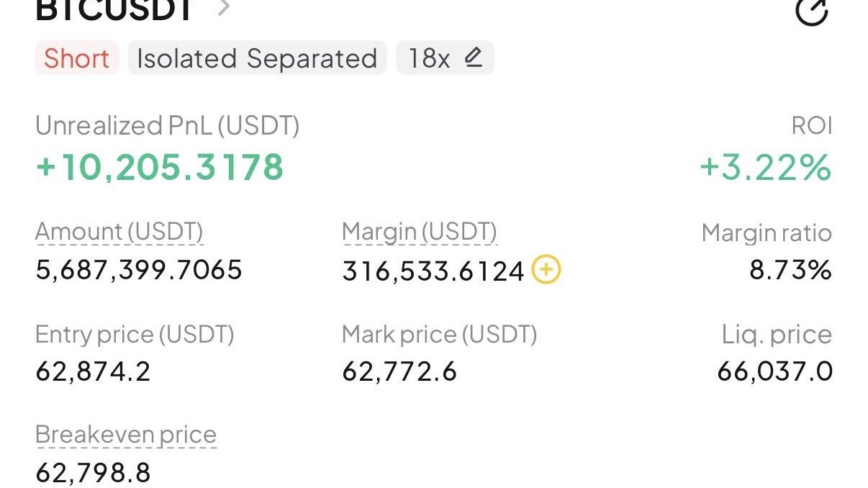Add margin with the yellow plus icon
Image resolution: width=868 pixels, height=488 pixels.
click(546, 271)
